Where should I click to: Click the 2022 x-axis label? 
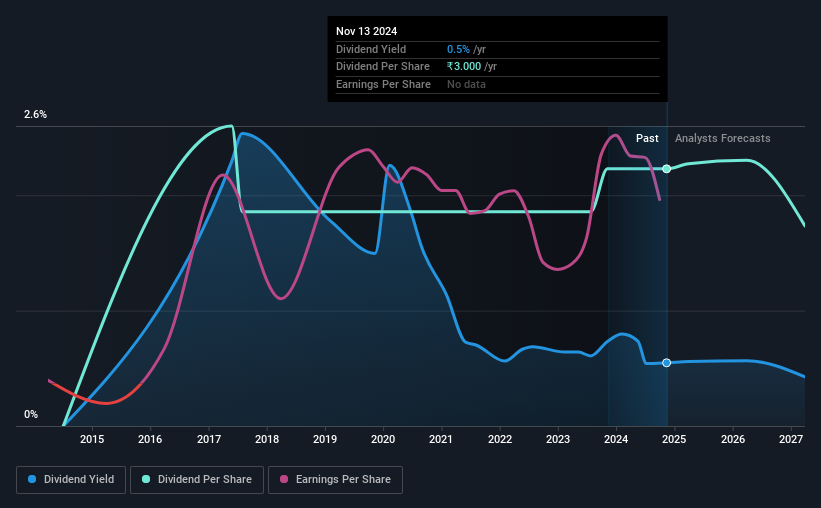click(x=500, y=439)
